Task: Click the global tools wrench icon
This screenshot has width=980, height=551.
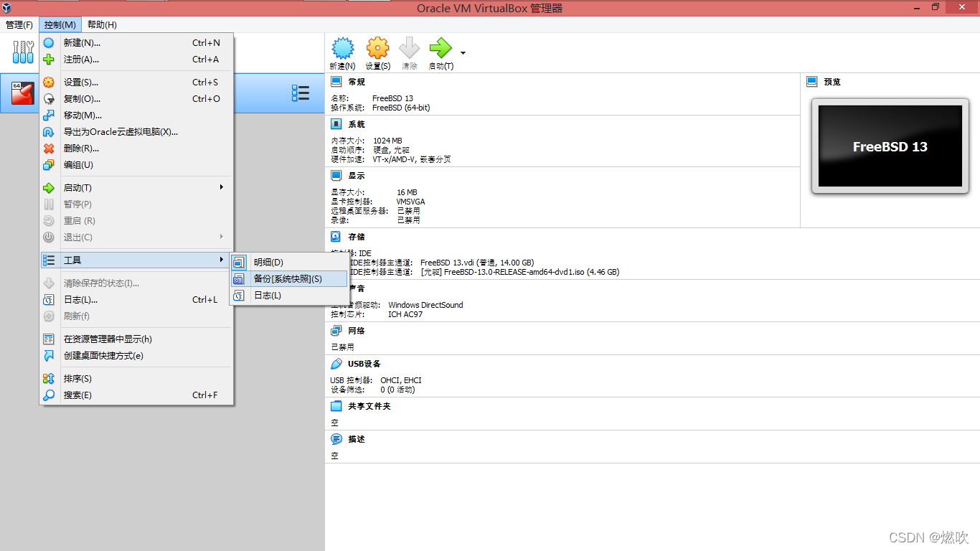Action: point(23,52)
